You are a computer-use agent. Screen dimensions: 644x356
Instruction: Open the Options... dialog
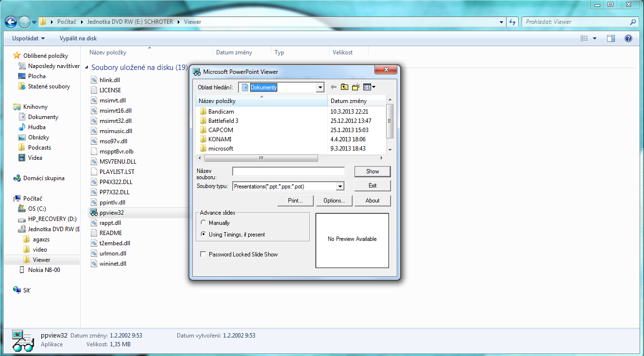pyautogui.click(x=334, y=201)
